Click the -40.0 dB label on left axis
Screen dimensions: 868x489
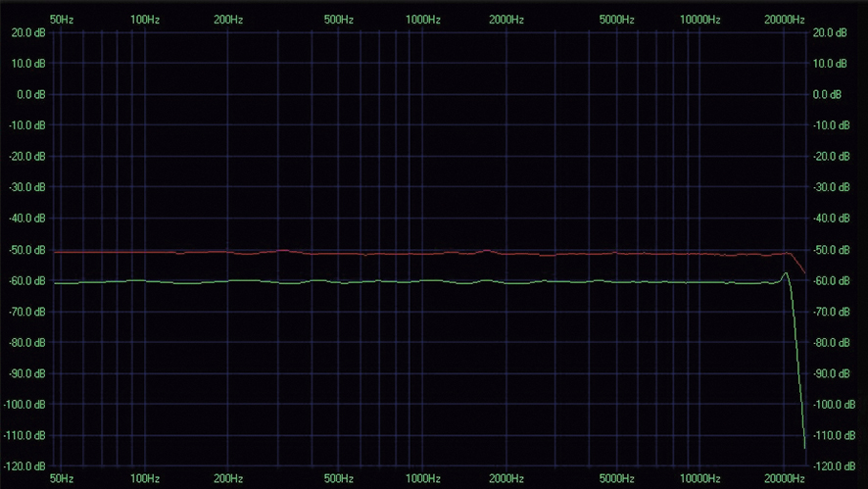click(27, 219)
